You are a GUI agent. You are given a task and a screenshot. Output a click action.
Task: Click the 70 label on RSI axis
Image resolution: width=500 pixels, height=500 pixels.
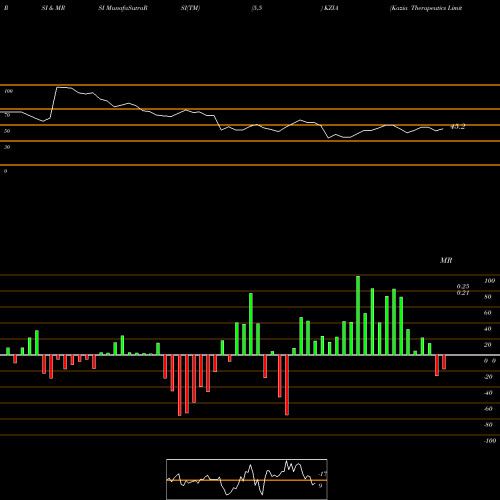tap(7, 115)
